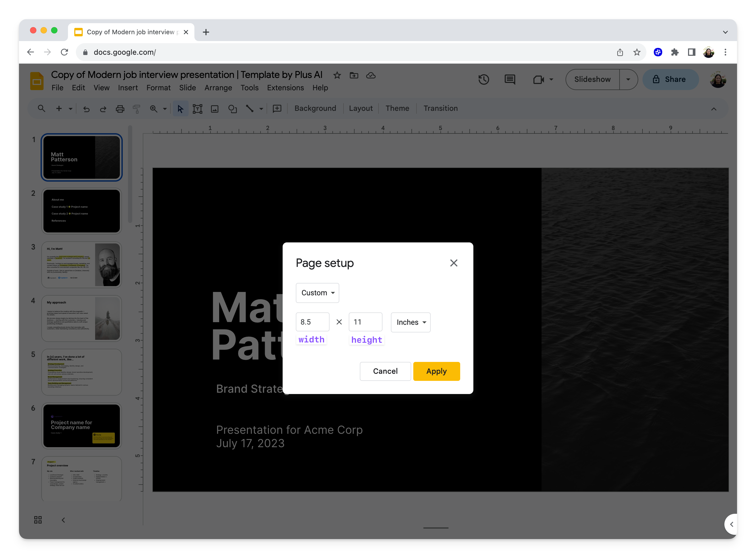756x558 pixels.
Task: Click the insert shape icon
Action: coord(232,109)
